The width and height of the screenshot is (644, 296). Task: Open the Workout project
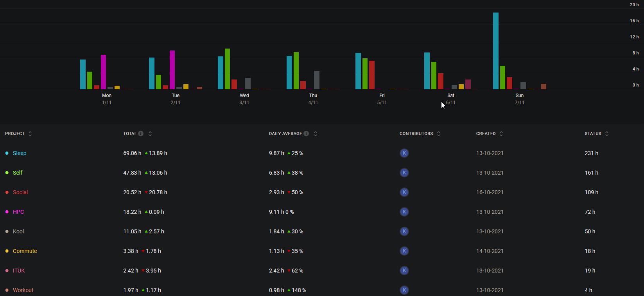(x=23, y=290)
